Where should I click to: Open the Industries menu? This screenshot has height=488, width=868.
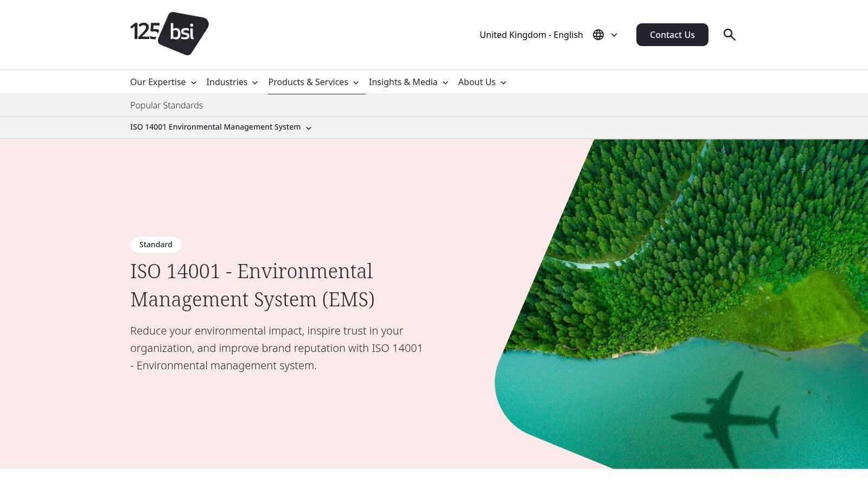[227, 82]
